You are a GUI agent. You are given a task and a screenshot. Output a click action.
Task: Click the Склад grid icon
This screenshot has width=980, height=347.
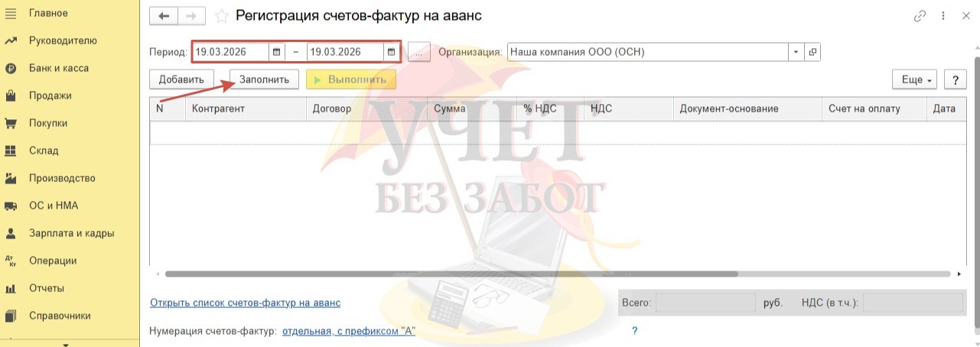pos(11,151)
